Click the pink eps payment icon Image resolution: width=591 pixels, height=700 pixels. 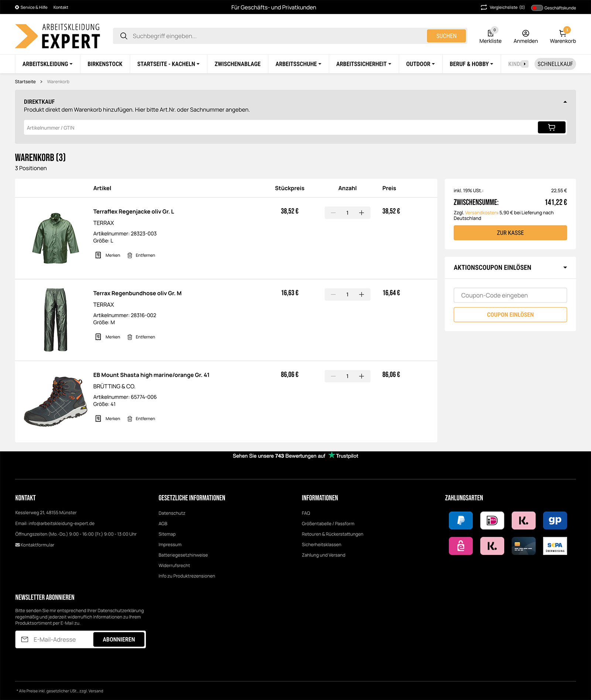coord(461,546)
